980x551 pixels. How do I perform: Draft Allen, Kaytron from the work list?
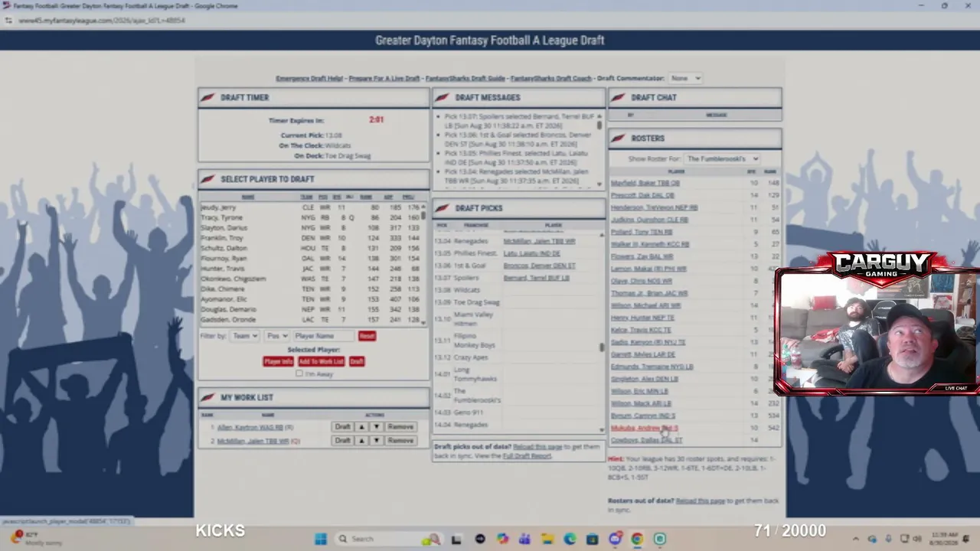tap(342, 427)
